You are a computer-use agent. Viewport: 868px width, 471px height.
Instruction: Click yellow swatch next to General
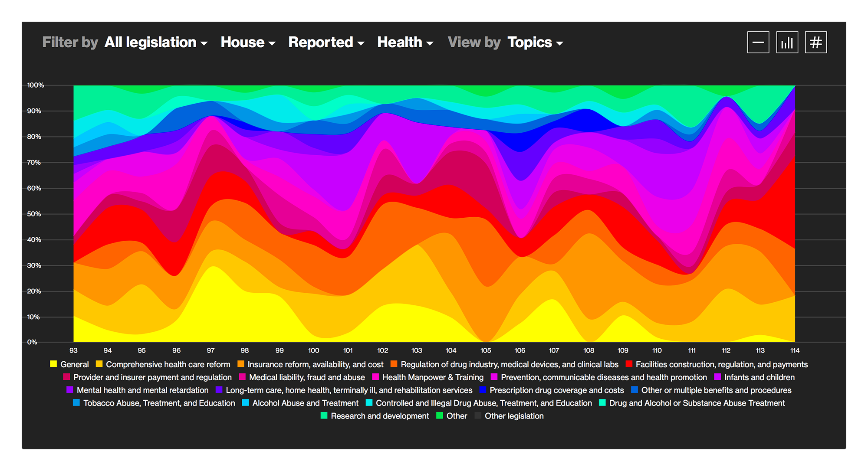click(x=53, y=364)
